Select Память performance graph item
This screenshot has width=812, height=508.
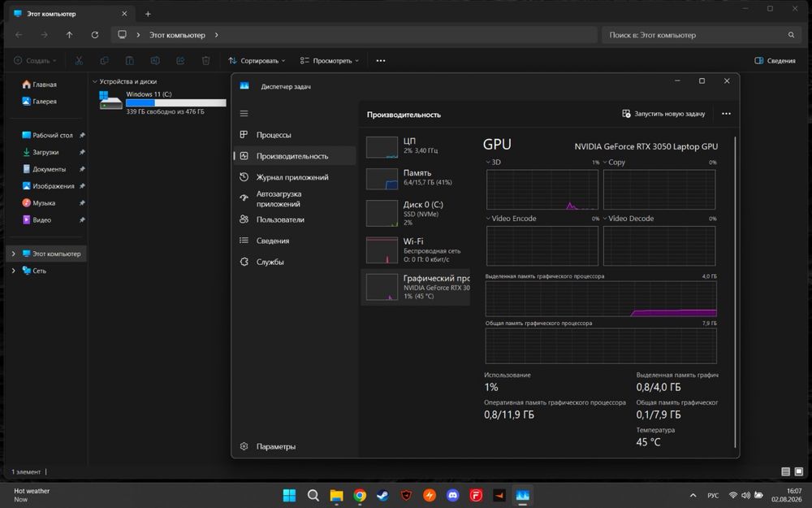click(x=415, y=178)
